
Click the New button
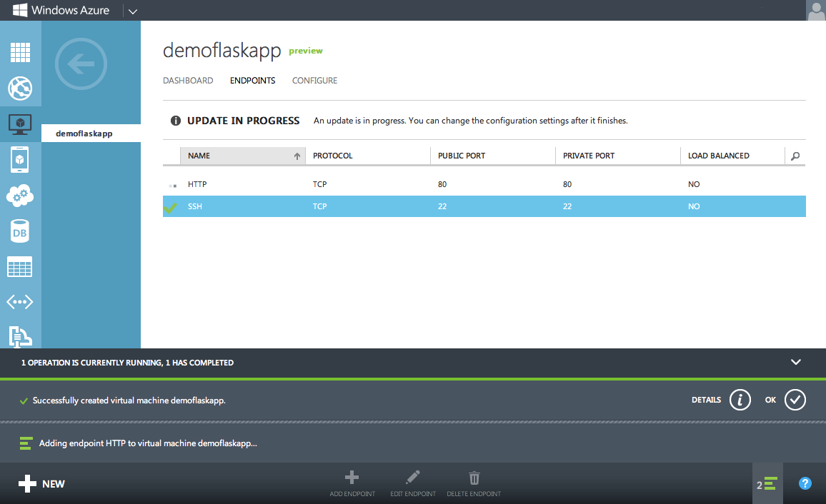(x=41, y=483)
